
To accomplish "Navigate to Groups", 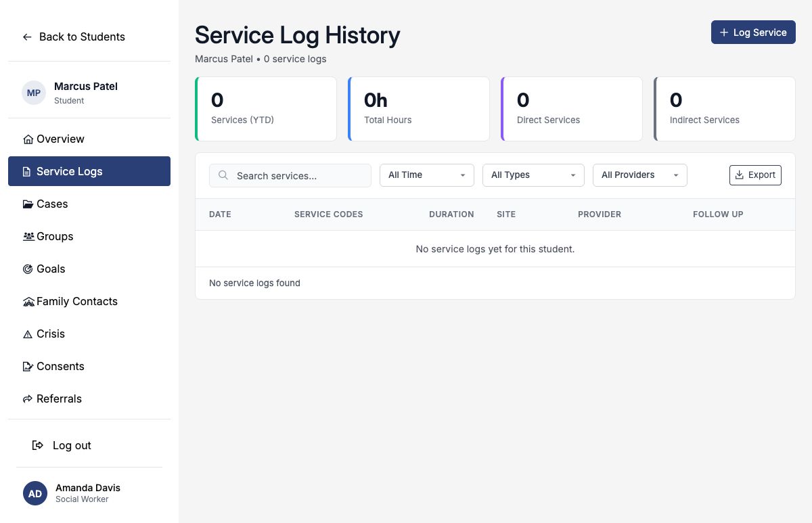I will 89,236.
